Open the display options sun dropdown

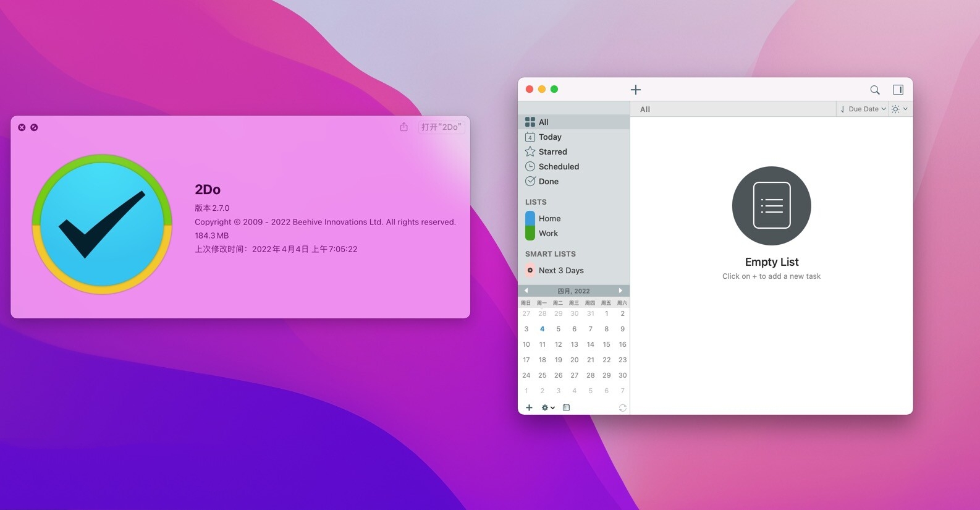click(900, 109)
